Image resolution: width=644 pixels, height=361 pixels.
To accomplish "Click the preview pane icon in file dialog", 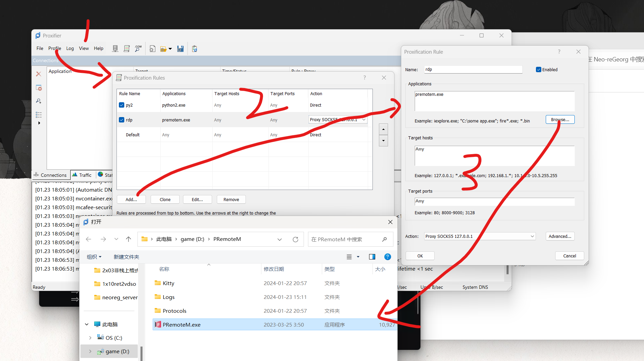I will click(372, 257).
